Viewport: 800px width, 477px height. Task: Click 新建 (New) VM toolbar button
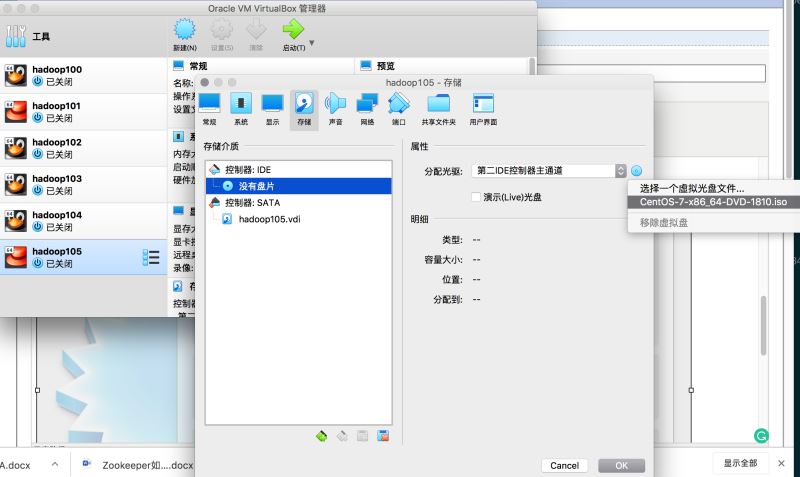pos(185,34)
